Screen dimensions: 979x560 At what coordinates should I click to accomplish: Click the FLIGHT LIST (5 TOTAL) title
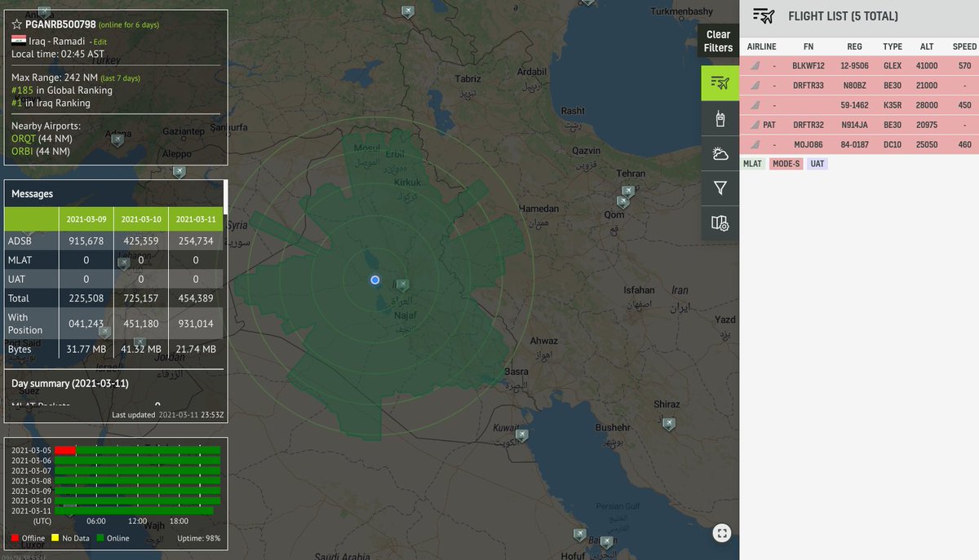tap(843, 16)
